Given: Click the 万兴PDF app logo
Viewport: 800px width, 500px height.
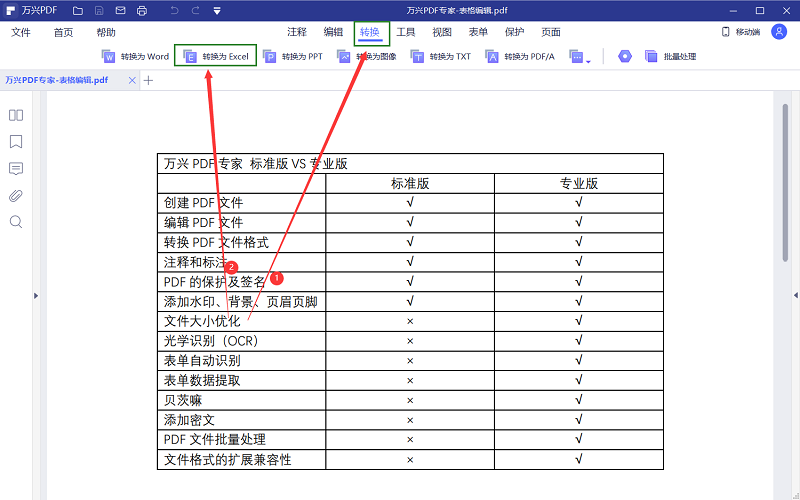Looking at the screenshot, I should tap(10, 10).
